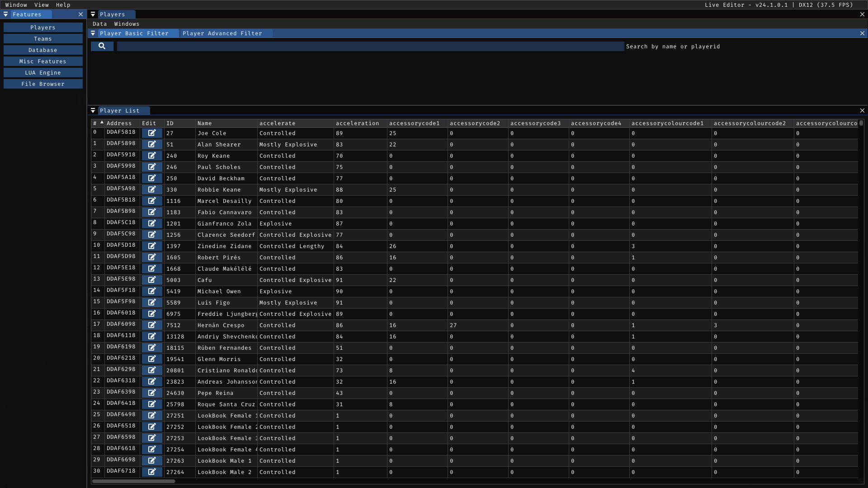Open edit icon for Hernán Crespo
This screenshot has height=488, width=868.
pyautogui.click(x=152, y=325)
